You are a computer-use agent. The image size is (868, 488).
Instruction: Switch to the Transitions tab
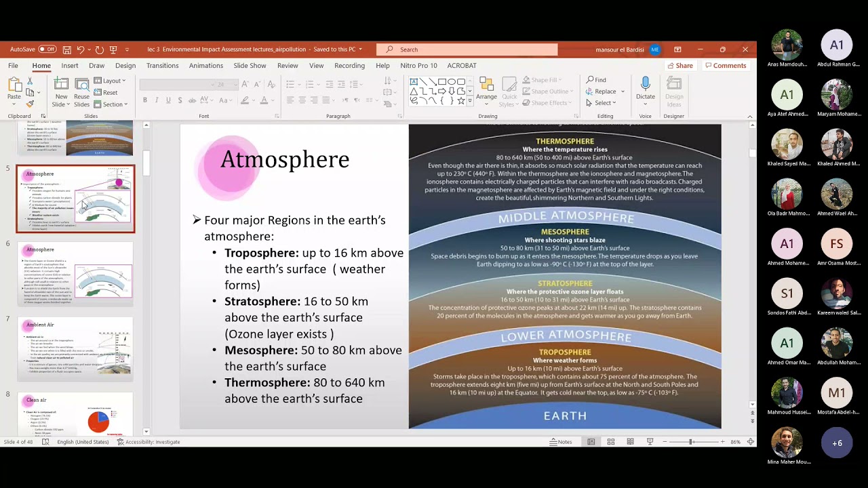pyautogui.click(x=163, y=66)
